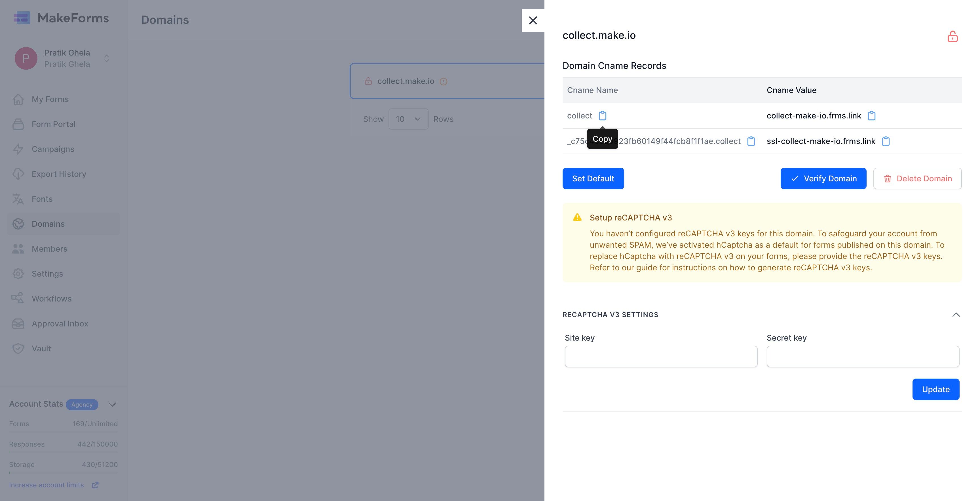The image size is (980, 501).
Task: Open Campaigns section
Action: point(64,149)
